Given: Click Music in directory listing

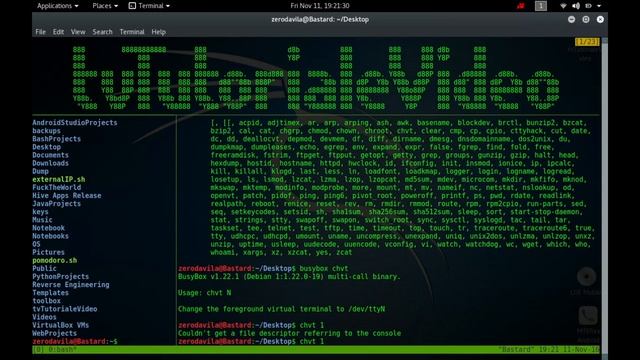Looking at the screenshot, I should coord(42,220).
